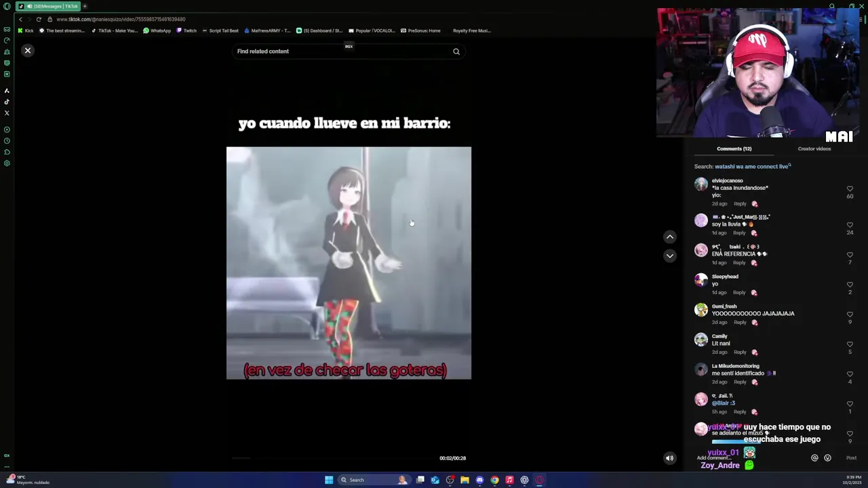Image resolution: width=868 pixels, height=488 pixels.
Task: Switch to the Creator videos tab
Action: [814, 148]
